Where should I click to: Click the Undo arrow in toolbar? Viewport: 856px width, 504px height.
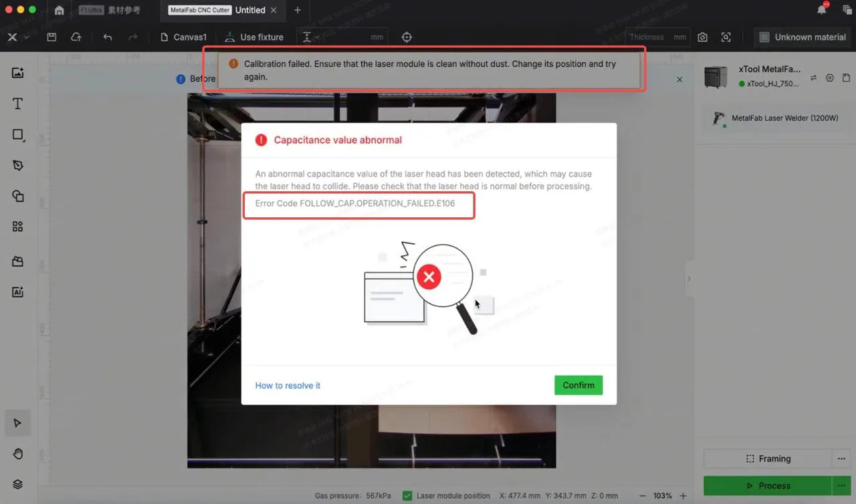point(108,37)
